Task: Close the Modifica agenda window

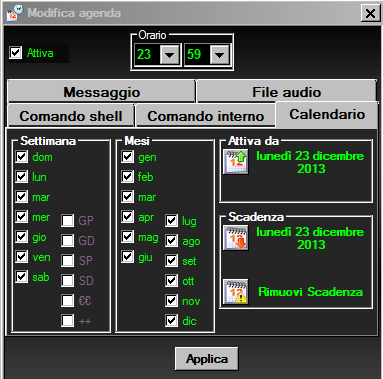Action: coord(370,13)
